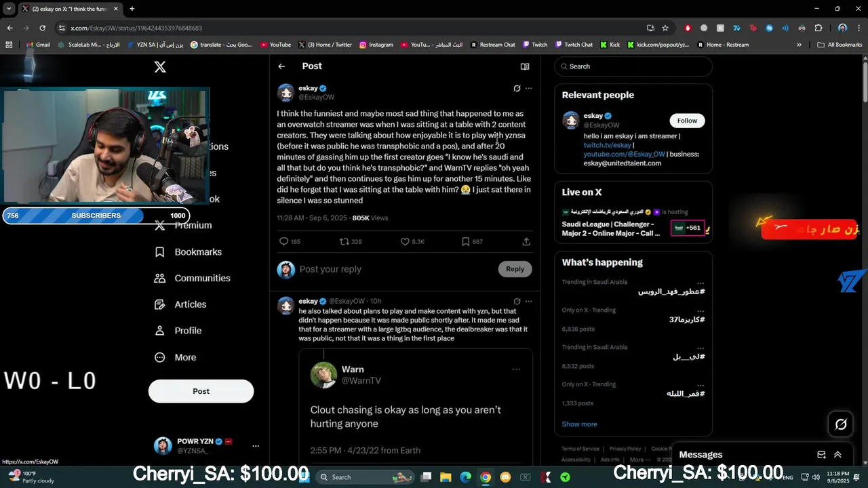Click the browser reload button
868x488 pixels.
pos(42,28)
